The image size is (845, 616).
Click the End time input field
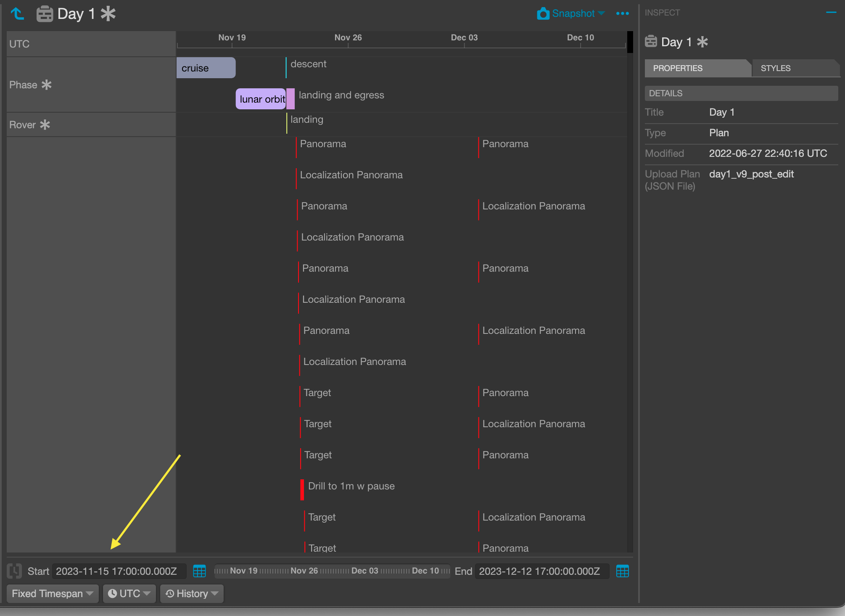click(542, 571)
